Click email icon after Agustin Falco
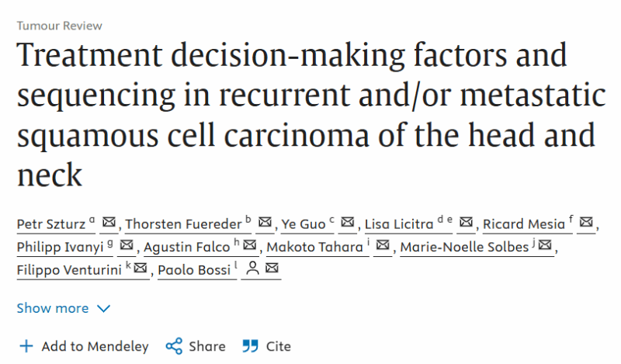This screenshot has width=621, height=364. tap(249, 245)
